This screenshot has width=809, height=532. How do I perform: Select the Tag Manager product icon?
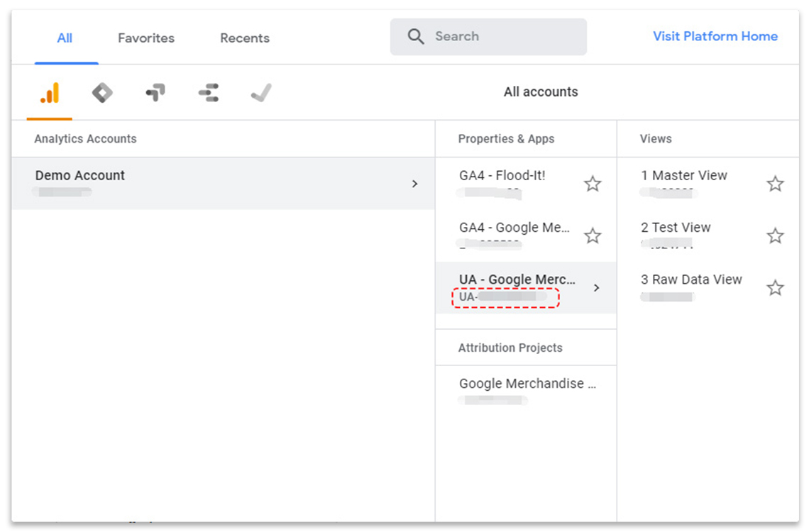pos(102,93)
